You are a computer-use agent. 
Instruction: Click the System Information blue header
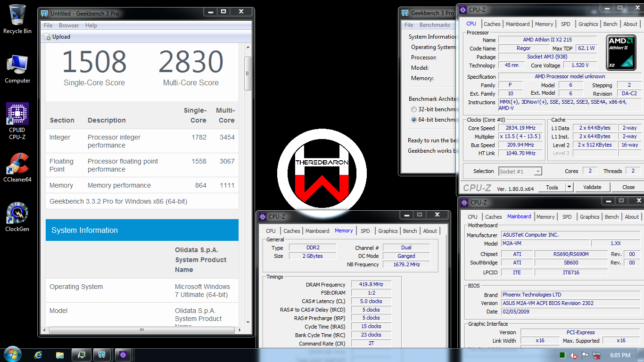(142, 230)
